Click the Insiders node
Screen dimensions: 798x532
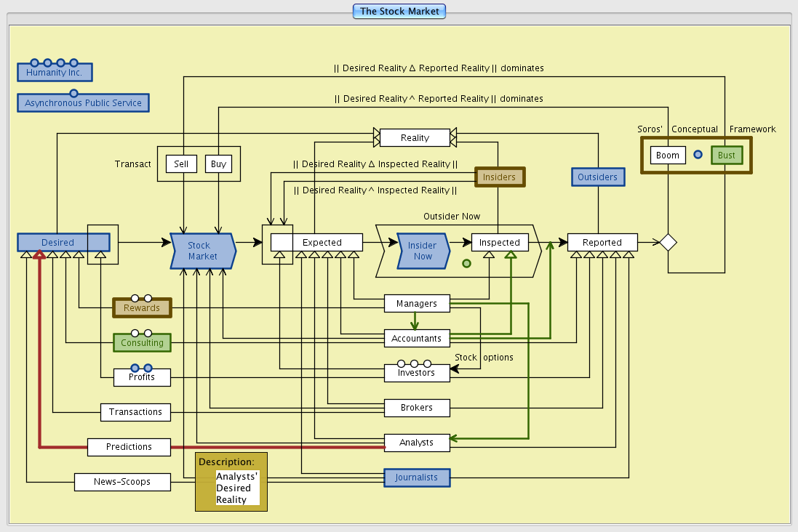(x=499, y=177)
